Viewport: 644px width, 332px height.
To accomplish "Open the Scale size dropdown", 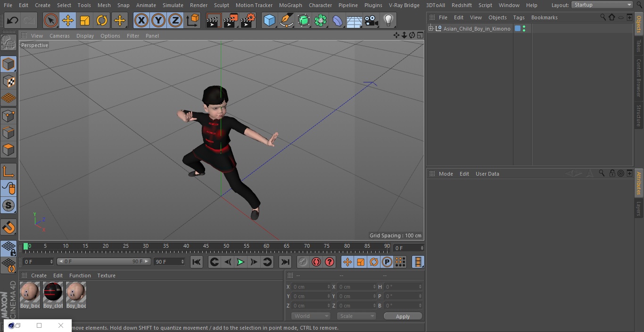I will (356, 316).
